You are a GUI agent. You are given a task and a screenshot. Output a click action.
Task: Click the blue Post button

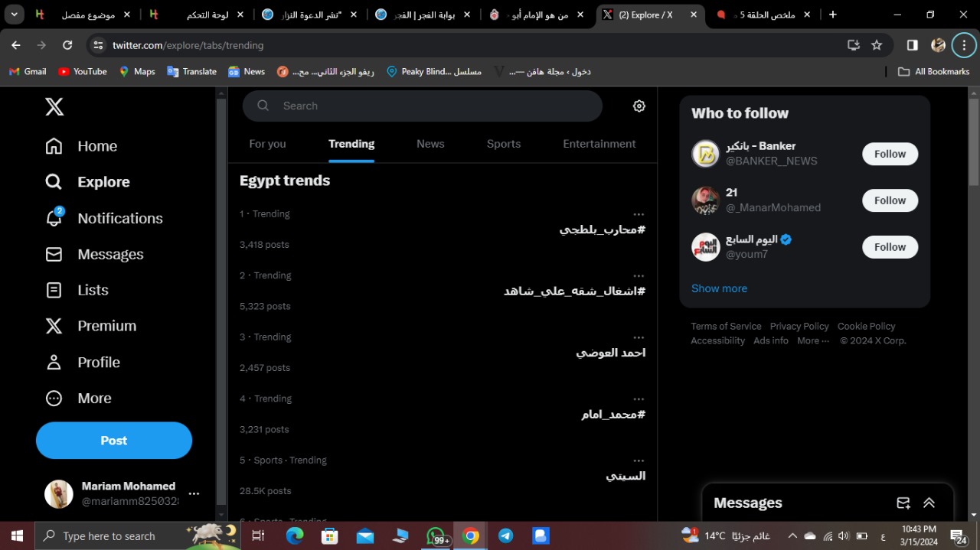(x=114, y=441)
